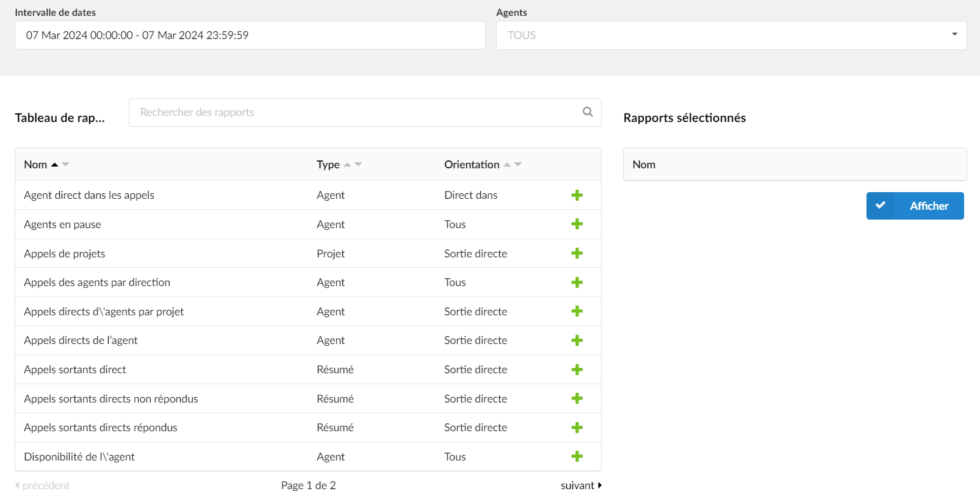Open the Intervalle de dates field
980x491 pixels.
[x=250, y=35]
